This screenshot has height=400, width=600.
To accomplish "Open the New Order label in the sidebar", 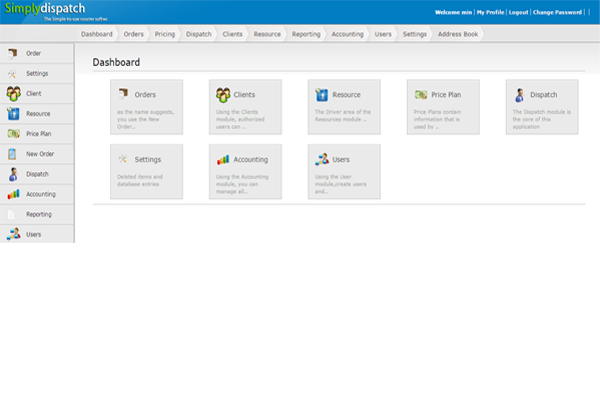I will [40, 154].
